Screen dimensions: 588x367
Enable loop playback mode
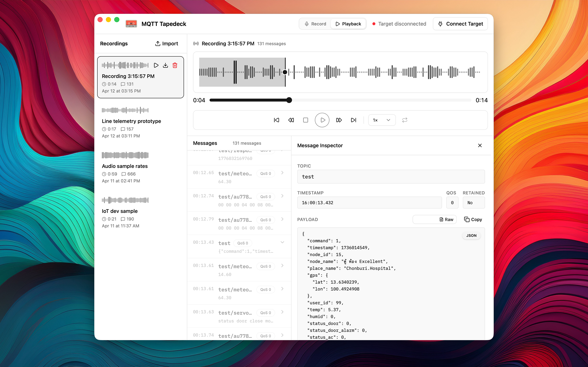tap(404, 120)
